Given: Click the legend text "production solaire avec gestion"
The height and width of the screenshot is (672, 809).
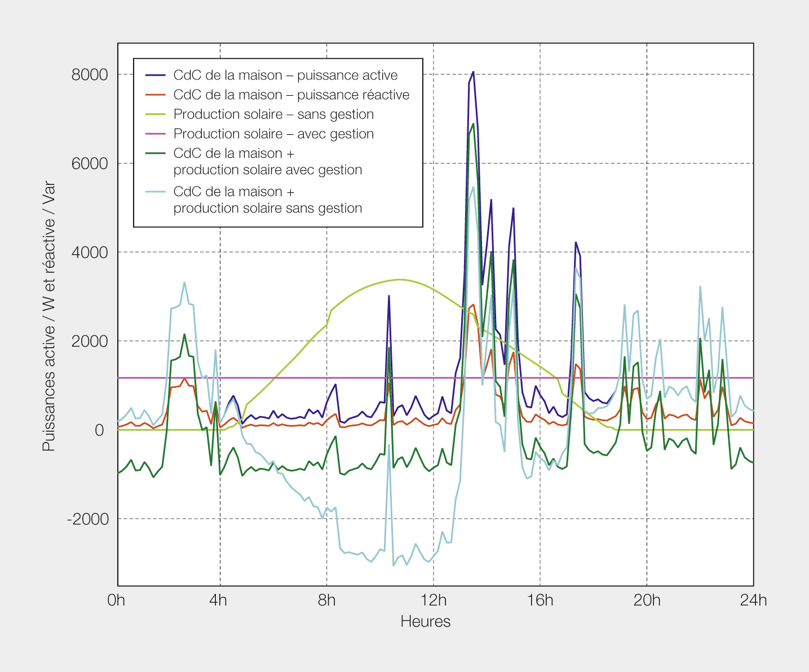Looking at the screenshot, I should tap(268, 170).
